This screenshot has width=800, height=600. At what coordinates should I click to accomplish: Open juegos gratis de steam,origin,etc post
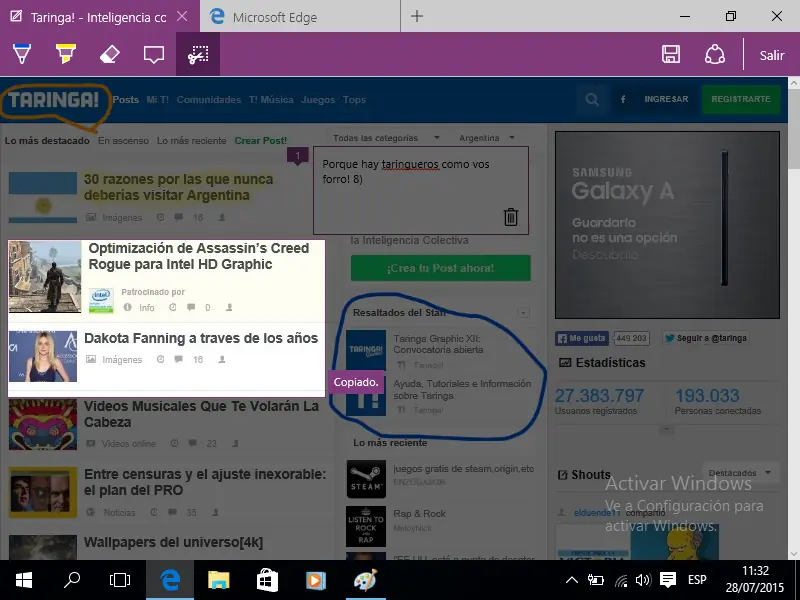pyautogui.click(x=463, y=468)
